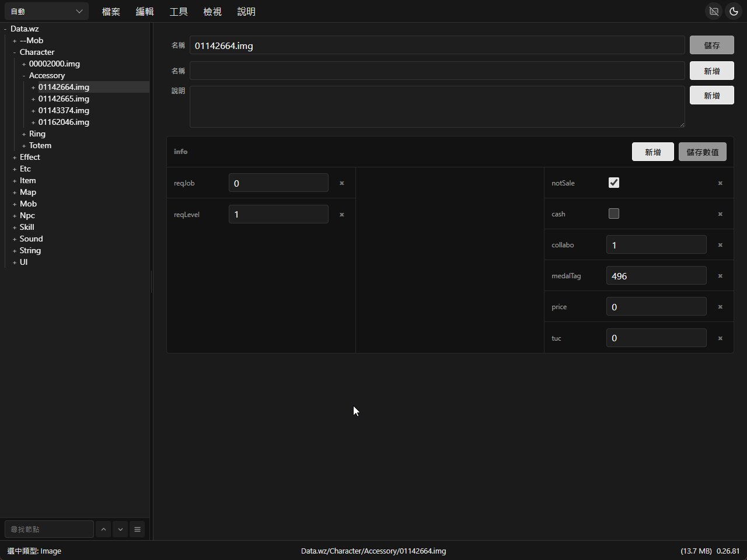Uncheck the notSale checkbox

[614, 183]
